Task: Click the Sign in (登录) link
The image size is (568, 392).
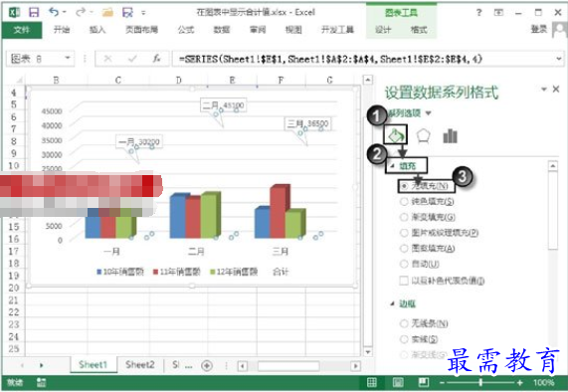Action: (539, 29)
